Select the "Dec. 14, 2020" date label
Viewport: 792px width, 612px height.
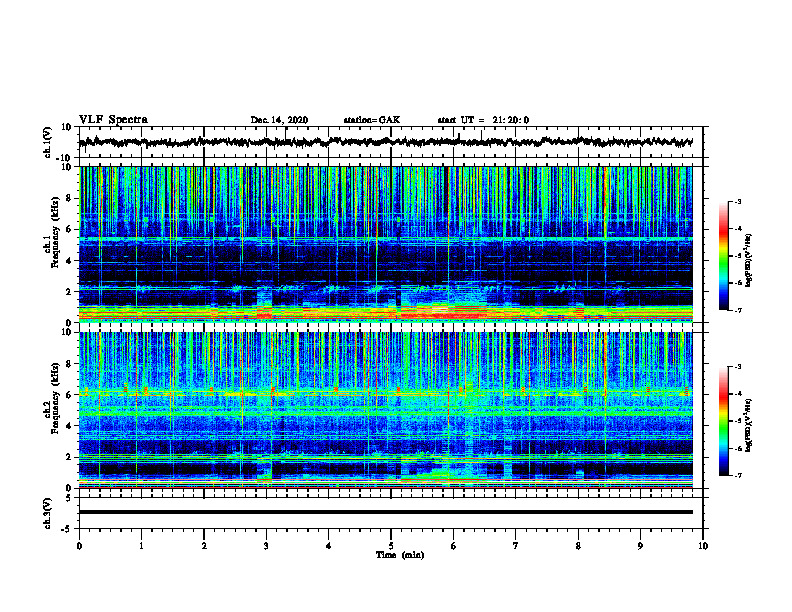[x=279, y=120]
